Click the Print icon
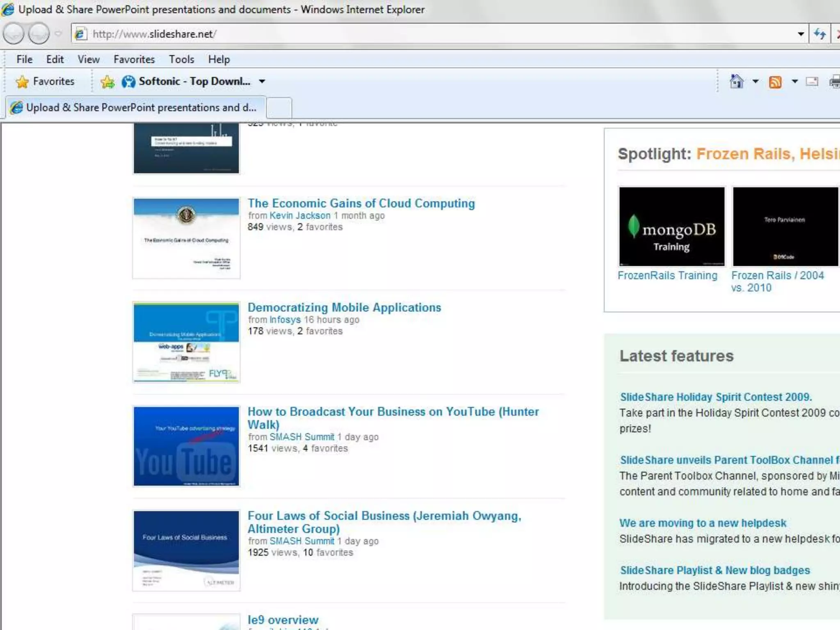Viewport: 840px width, 630px height. click(x=835, y=82)
